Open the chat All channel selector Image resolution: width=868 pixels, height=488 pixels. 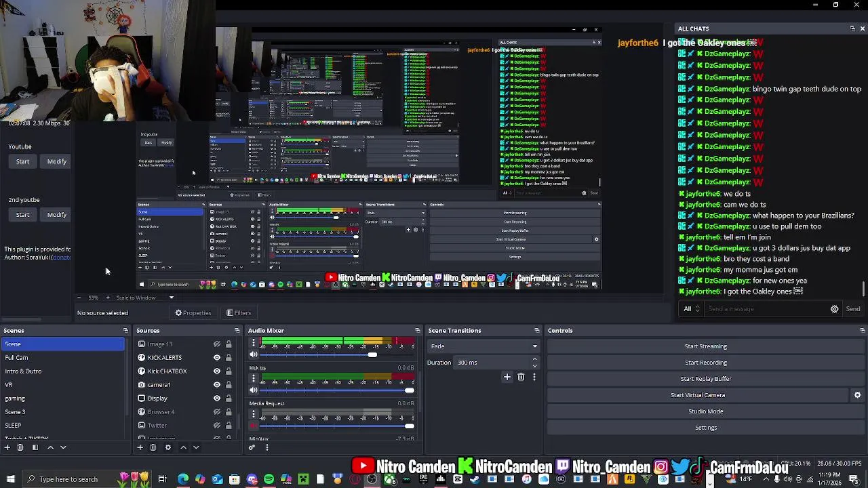click(x=692, y=309)
